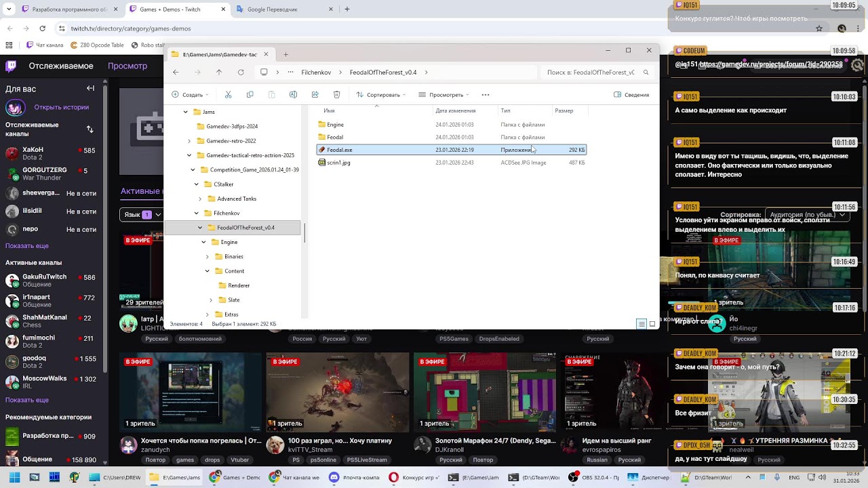Click the Rename icon in Explorer toolbar
This screenshot has width=868, height=488.
293,95
